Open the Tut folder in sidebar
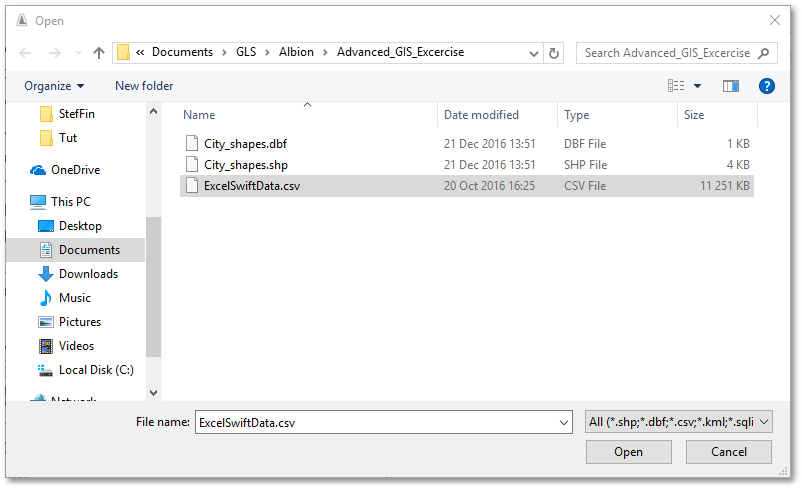This screenshot has height=489, width=802. (68, 138)
